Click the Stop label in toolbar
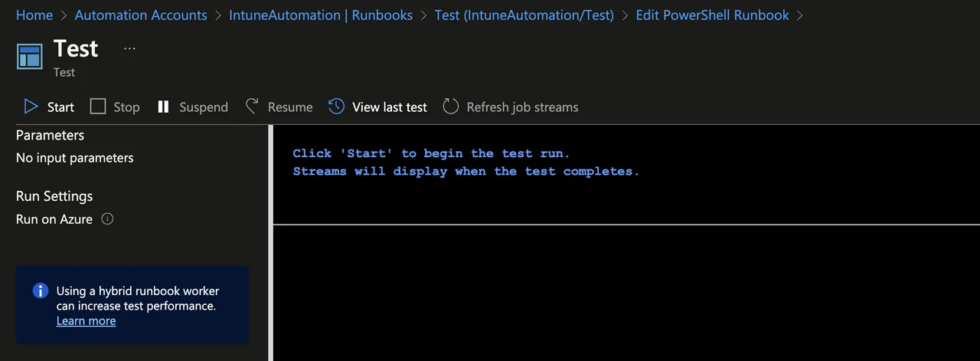Viewport: 980px width, 361px height. tap(126, 107)
